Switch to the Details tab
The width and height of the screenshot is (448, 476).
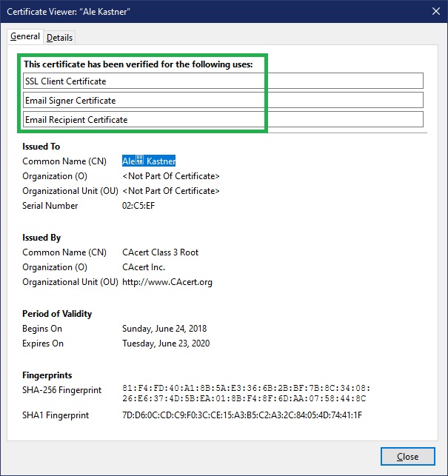60,37
